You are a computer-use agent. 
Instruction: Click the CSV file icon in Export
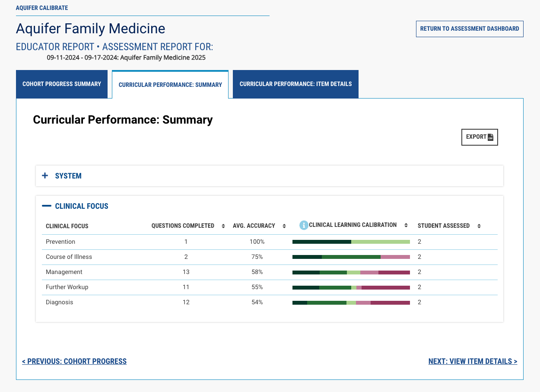pyautogui.click(x=490, y=137)
